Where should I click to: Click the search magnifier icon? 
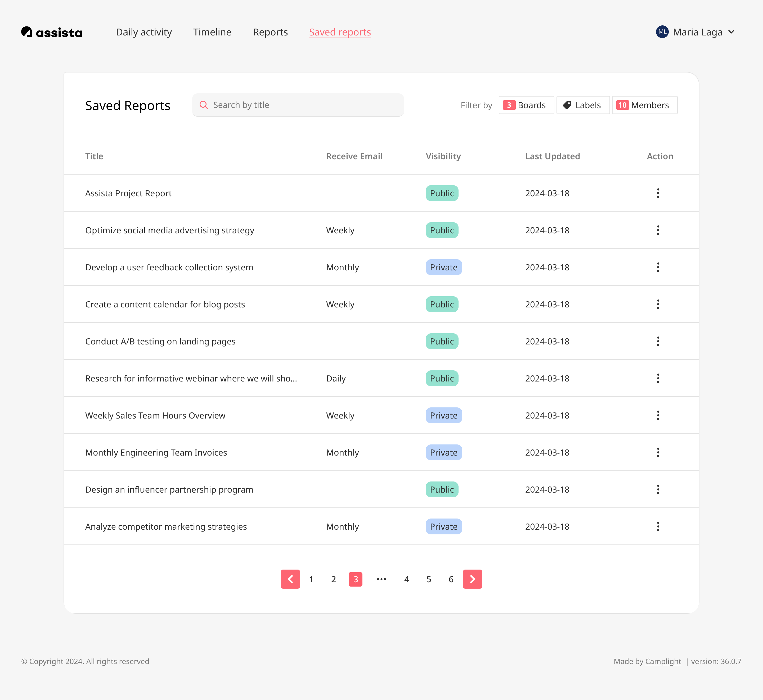pos(204,105)
